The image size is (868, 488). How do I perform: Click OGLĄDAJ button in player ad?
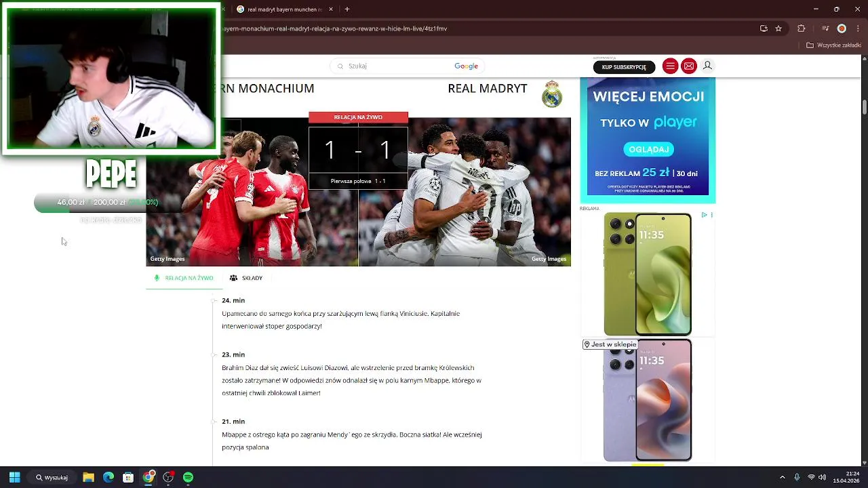click(649, 149)
